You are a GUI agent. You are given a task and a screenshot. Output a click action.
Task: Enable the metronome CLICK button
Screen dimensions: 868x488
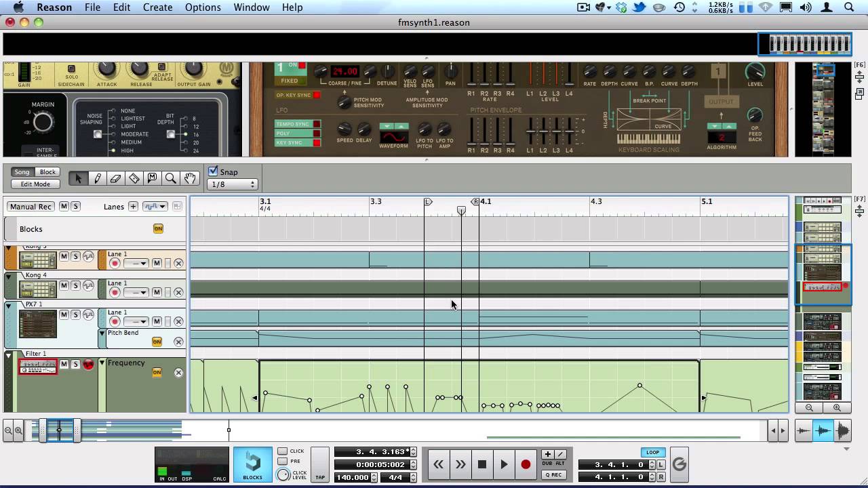[x=282, y=451]
